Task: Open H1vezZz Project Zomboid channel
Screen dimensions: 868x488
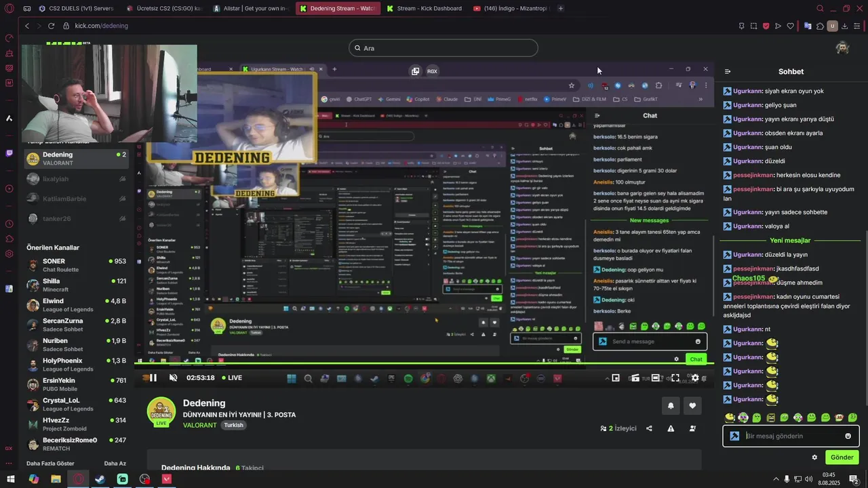Action: pyautogui.click(x=76, y=424)
